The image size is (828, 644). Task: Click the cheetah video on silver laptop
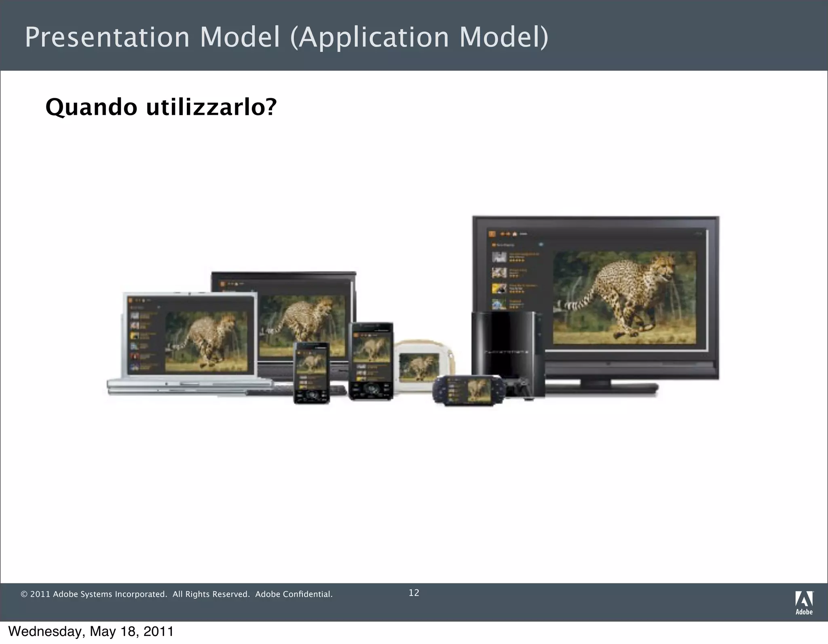[x=206, y=342]
